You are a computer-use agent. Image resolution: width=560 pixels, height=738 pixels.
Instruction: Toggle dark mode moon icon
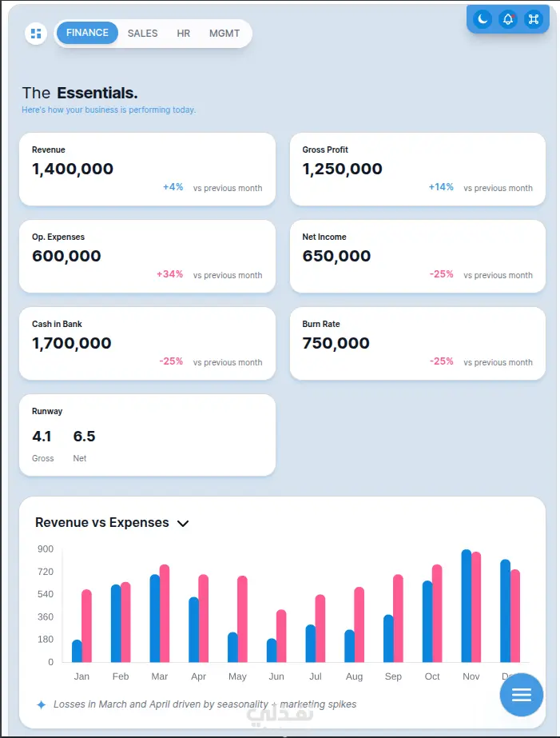point(483,19)
